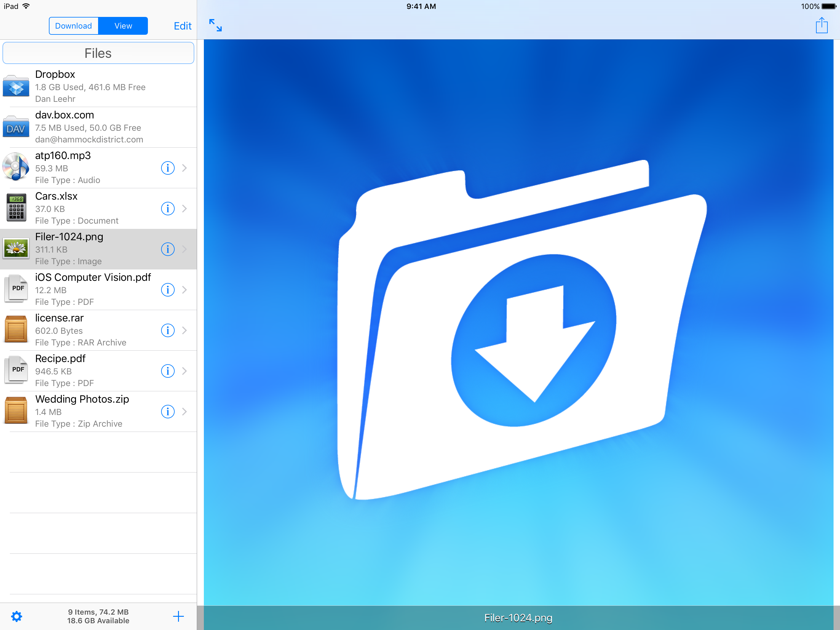Expand license.rar with its chevron

pos(184,330)
